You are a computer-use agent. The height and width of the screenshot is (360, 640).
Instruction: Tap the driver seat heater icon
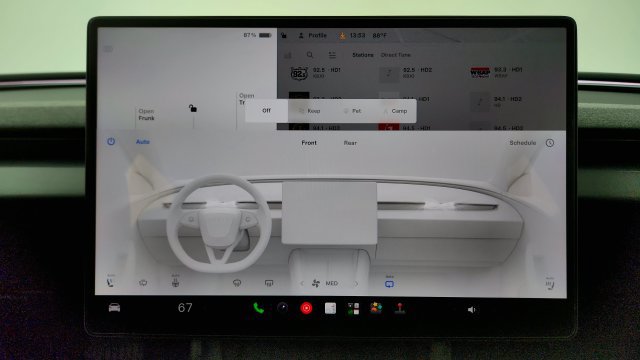[111, 282]
